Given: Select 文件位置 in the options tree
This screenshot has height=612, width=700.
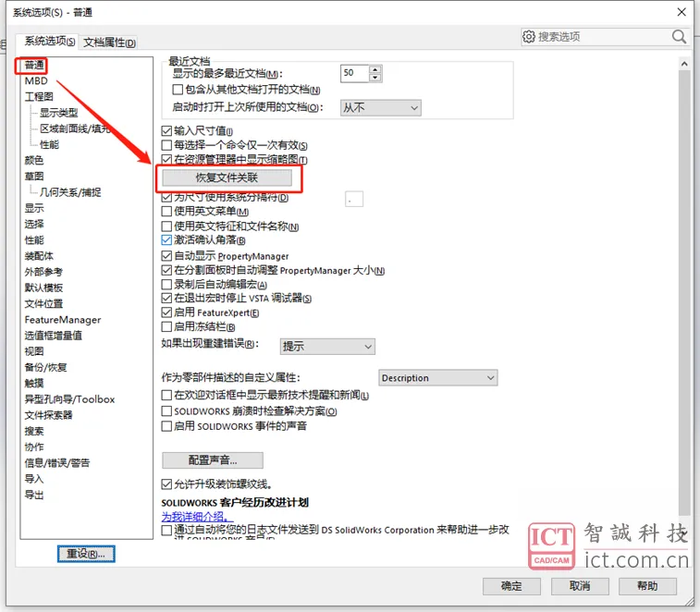Looking at the screenshot, I should click(x=43, y=304).
